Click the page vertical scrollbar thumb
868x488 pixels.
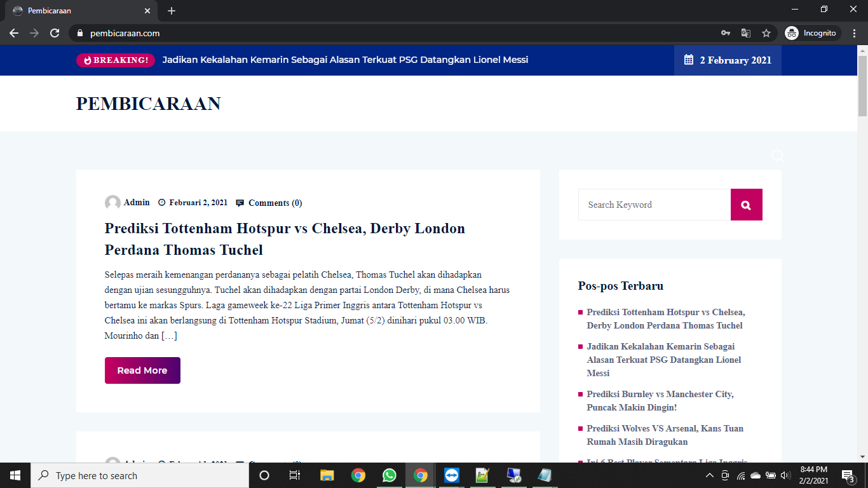pos(862,86)
